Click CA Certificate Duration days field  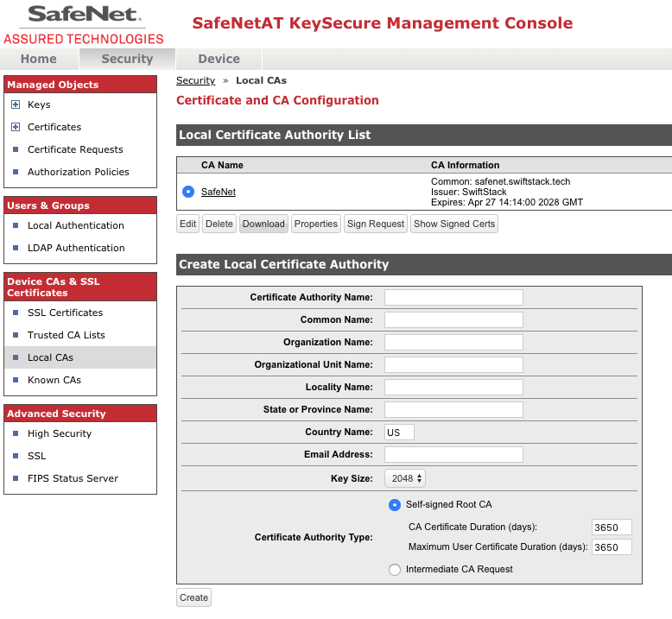[612, 527]
